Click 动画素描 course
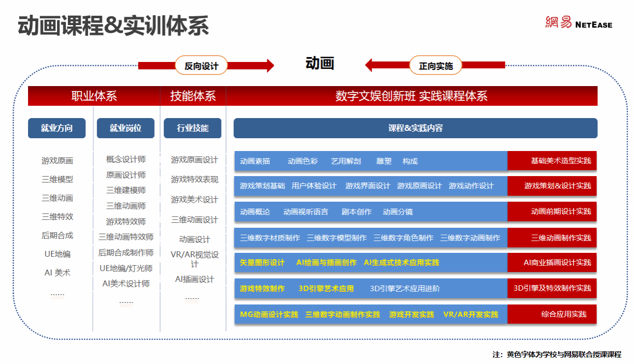Screen dimensions: 634x364 pyautogui.click(x=255, y=161)
